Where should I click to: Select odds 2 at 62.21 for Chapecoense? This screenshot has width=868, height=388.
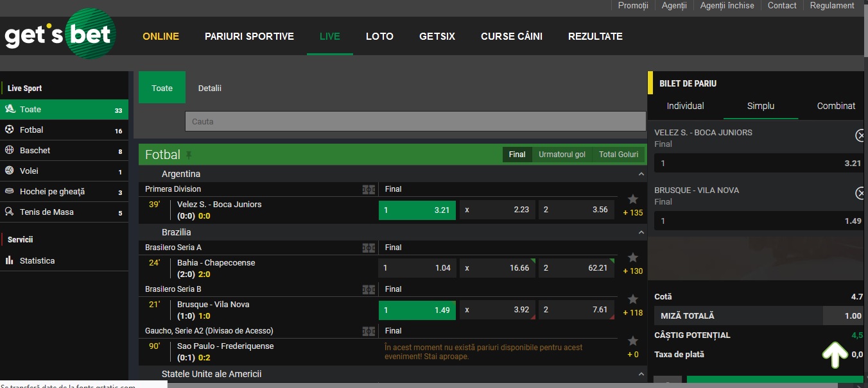pos(577,268)
